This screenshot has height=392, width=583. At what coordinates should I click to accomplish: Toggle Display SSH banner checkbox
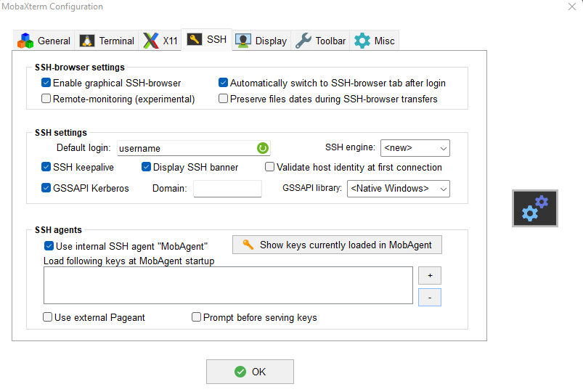tap(146, 167)
